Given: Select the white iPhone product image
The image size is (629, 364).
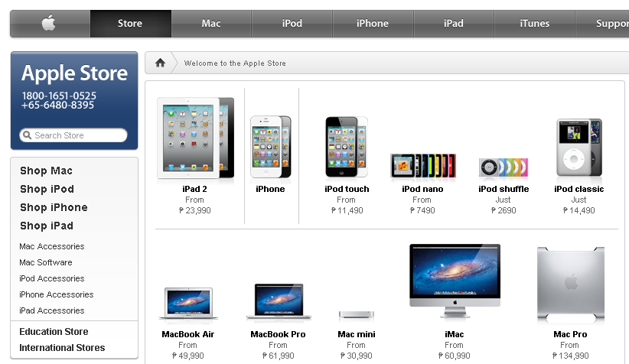Looking at the screenshot, I should [271, 147].
